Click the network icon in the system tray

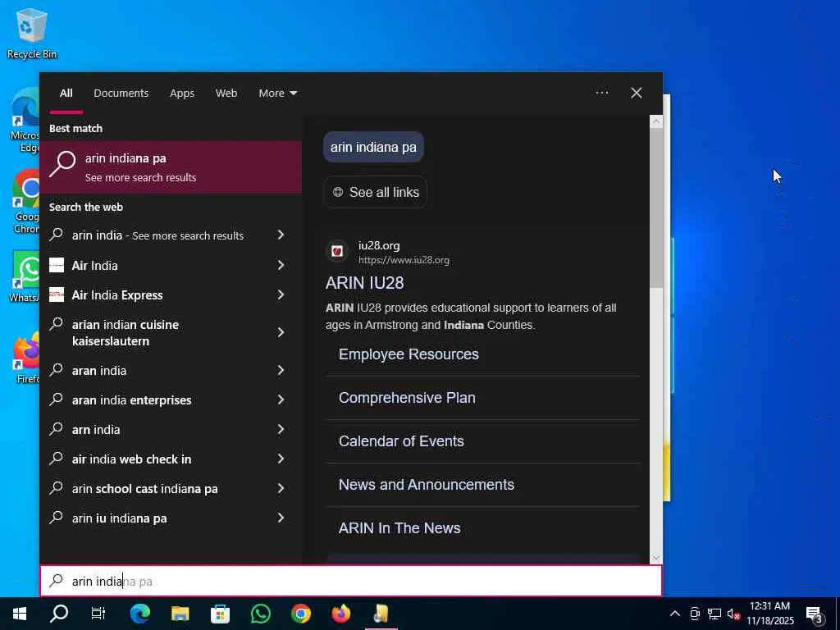[x=714, y=614]
